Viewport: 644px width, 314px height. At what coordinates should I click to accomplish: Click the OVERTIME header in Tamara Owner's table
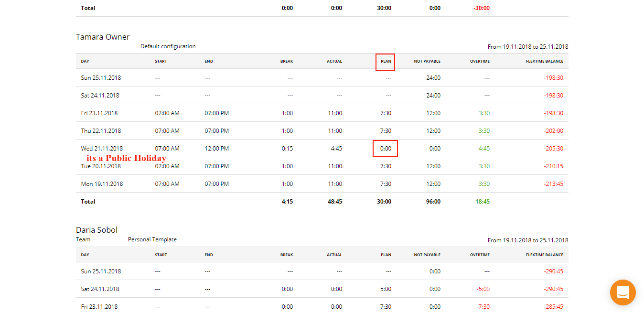(479, 61)
